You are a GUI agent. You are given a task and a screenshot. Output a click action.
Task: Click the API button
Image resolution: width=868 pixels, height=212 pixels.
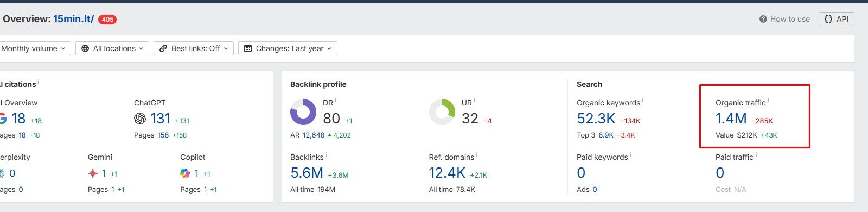(837, 19)
